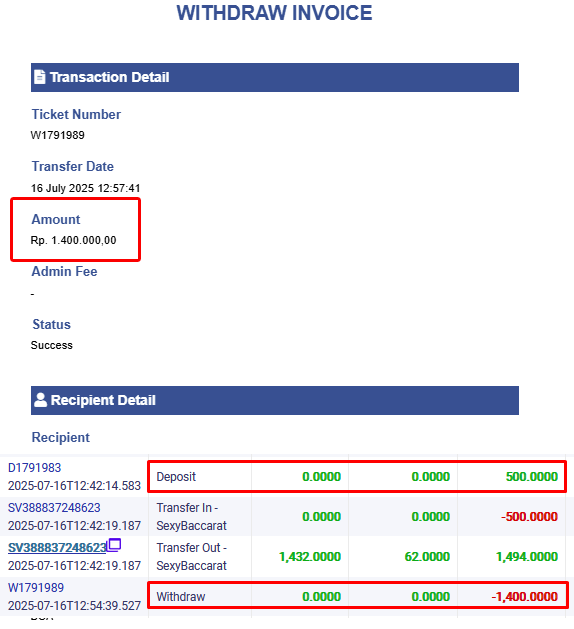Click the Deposit type cell
Image resolution: width=574 pixels, height=629 pixels.
[176, 477]
